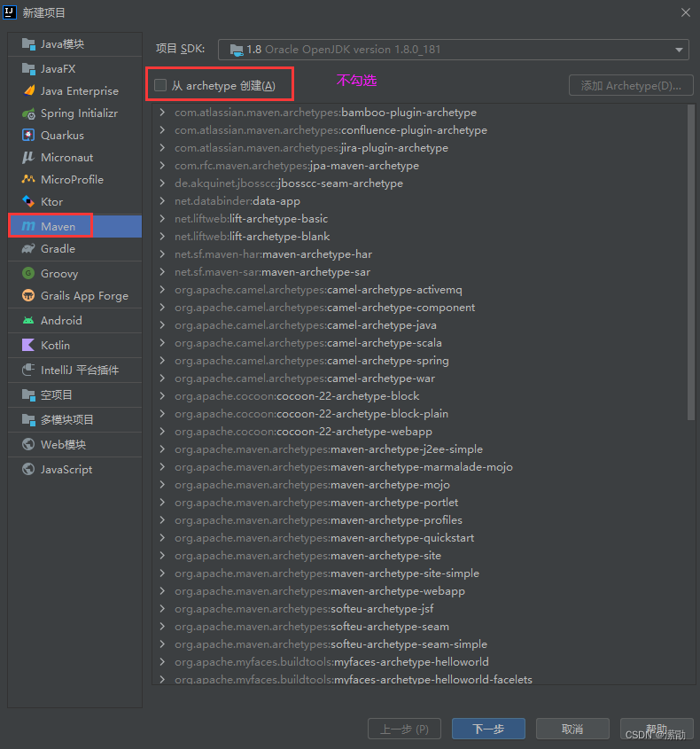Expand maven-archetype-webapp node
The width and height of the screenshot is (700, 749).
coord(162,591)
